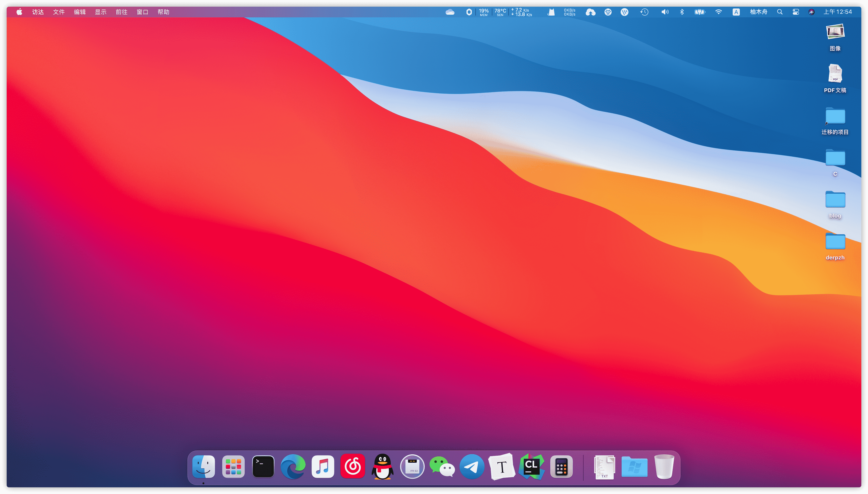Open Spotlight search magnifier
The image size is (868, 494).
(x=780, y=12)
